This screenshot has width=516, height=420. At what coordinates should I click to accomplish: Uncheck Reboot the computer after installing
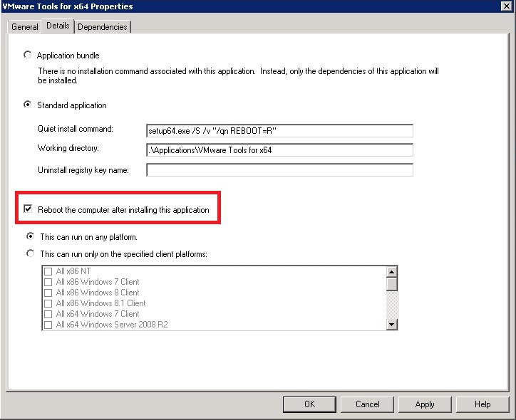coord(28,209)
